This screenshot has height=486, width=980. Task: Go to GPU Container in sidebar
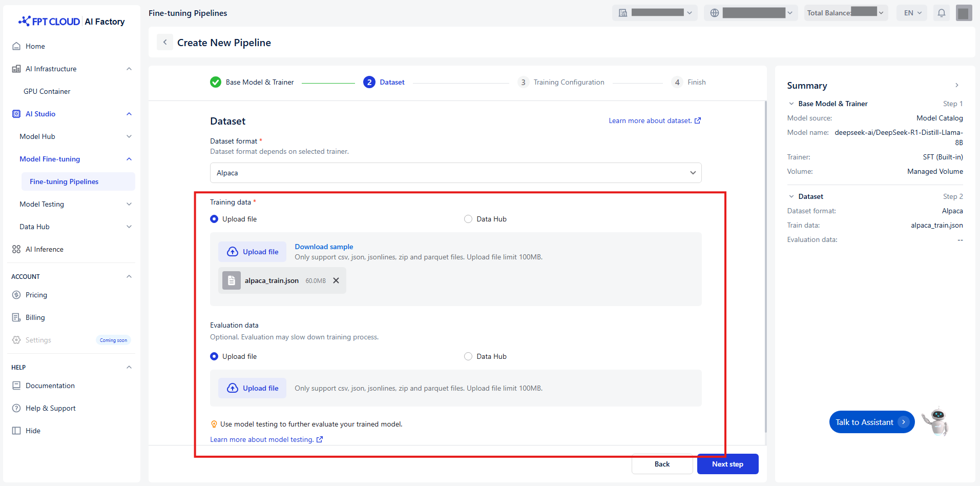47,91
